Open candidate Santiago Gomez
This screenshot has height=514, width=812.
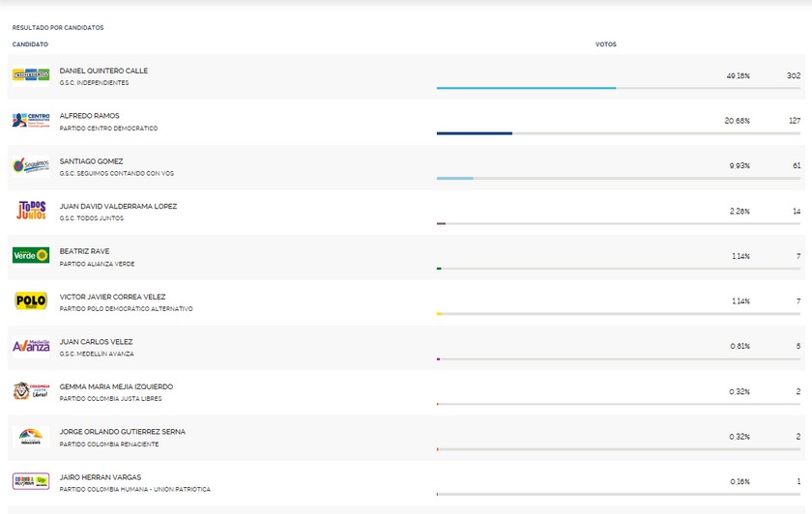91,161
